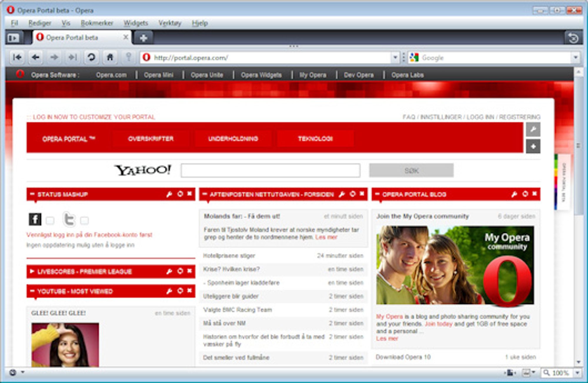Collapse the Status Mashup widget
This screenshot has width=588, height=383.
click(x=32, y=194)
